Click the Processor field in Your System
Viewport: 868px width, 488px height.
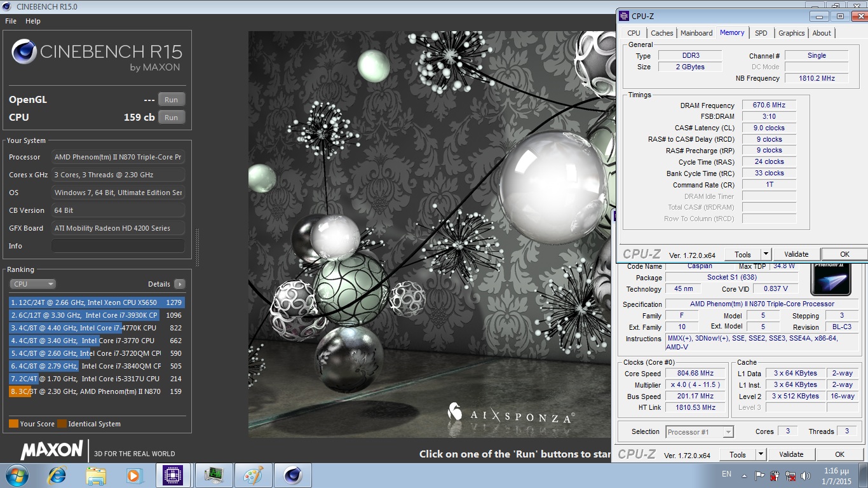[x=118, y=157]
